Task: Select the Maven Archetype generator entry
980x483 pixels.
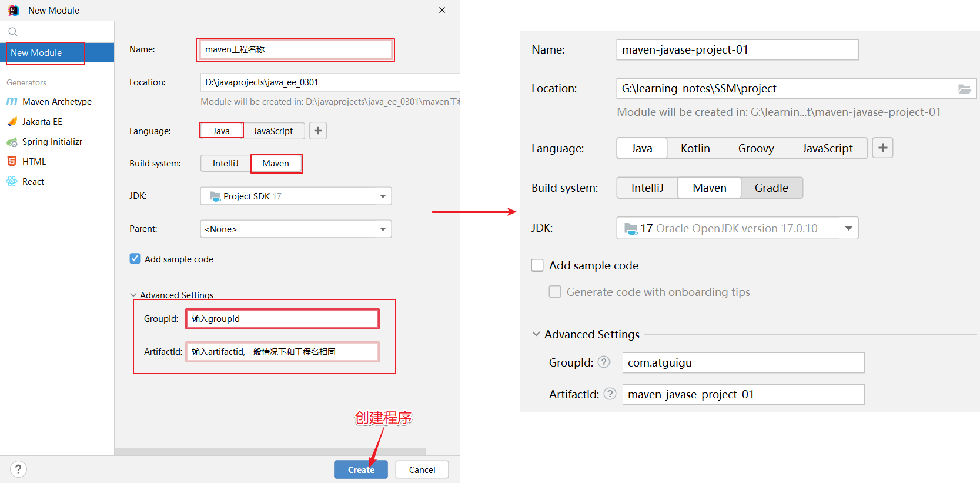Action: pos(57,102)
